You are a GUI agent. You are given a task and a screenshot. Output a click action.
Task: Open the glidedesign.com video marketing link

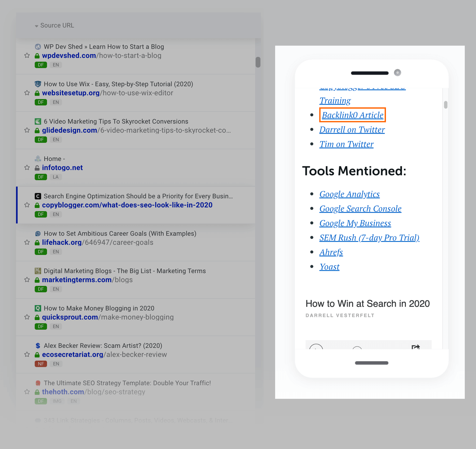click(x=136, y=130)
